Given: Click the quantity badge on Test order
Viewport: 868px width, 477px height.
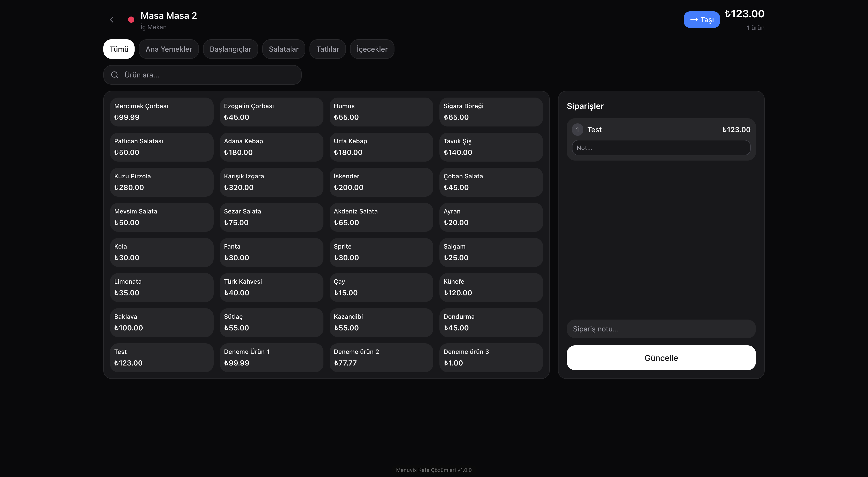Looking at the screenshot, I should (x=577, y=130).
